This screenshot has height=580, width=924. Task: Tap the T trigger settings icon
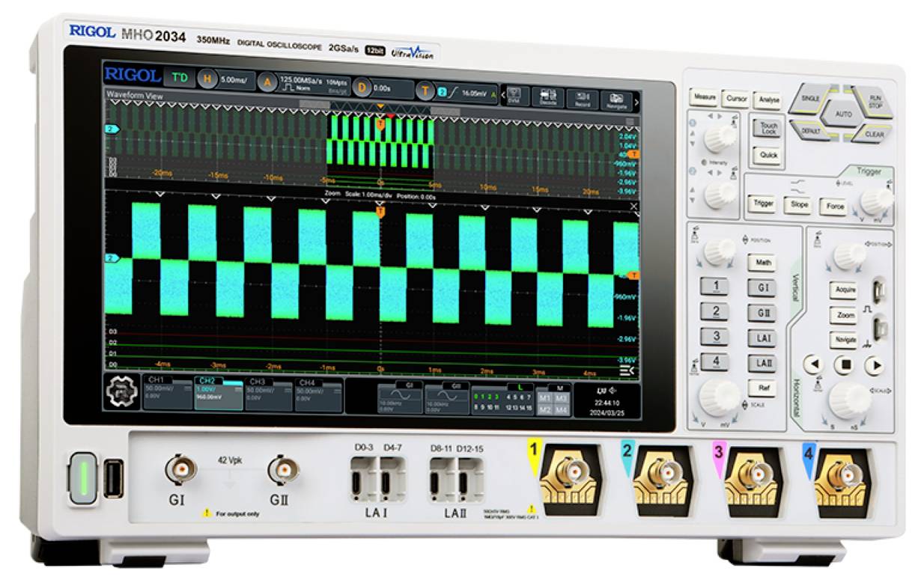[424, 88]
